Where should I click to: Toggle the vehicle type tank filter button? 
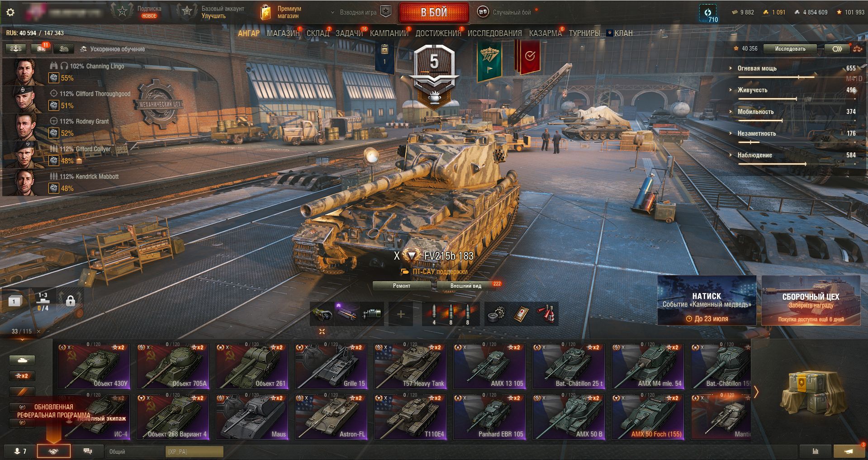(22, 360)
